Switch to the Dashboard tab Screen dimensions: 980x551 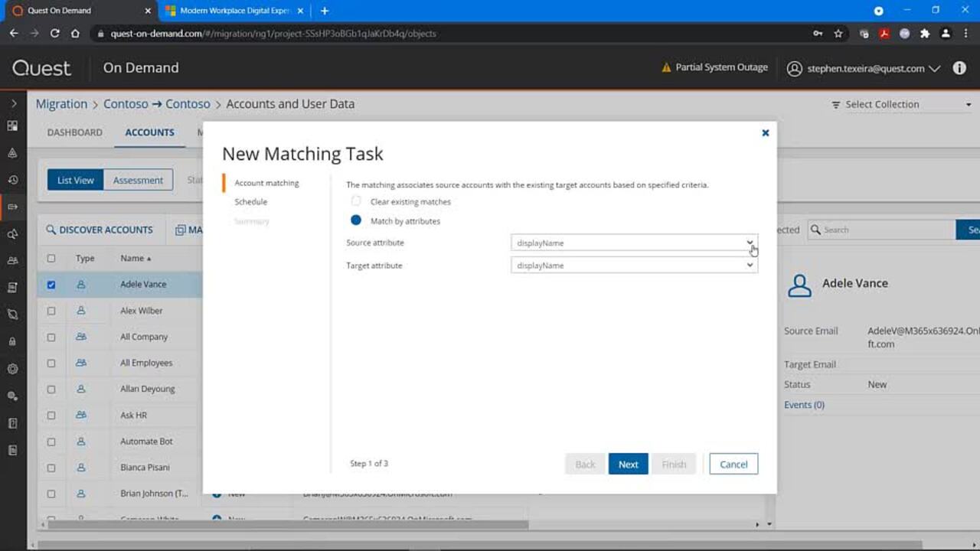click(74, 132)
